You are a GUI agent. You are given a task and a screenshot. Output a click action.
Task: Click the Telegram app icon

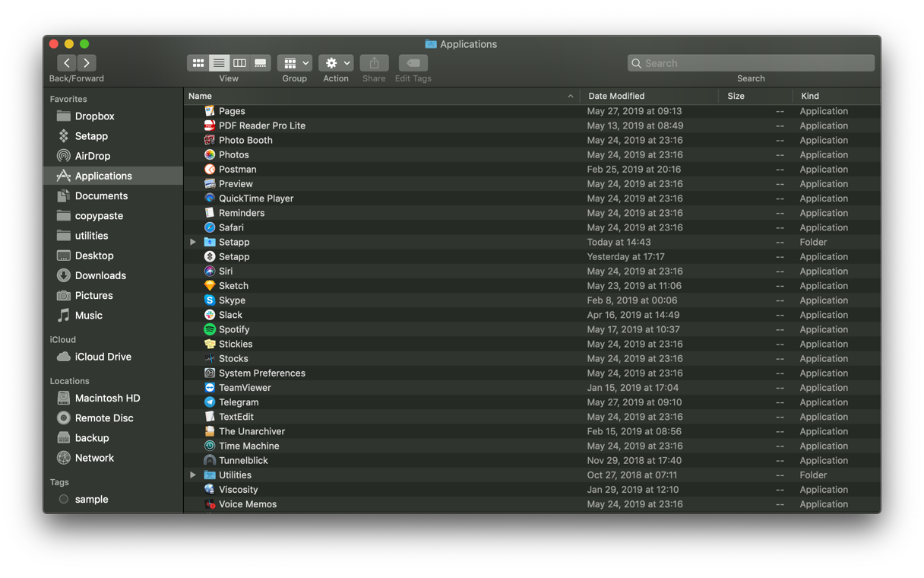pyautogui.click(x=210, y=402)
